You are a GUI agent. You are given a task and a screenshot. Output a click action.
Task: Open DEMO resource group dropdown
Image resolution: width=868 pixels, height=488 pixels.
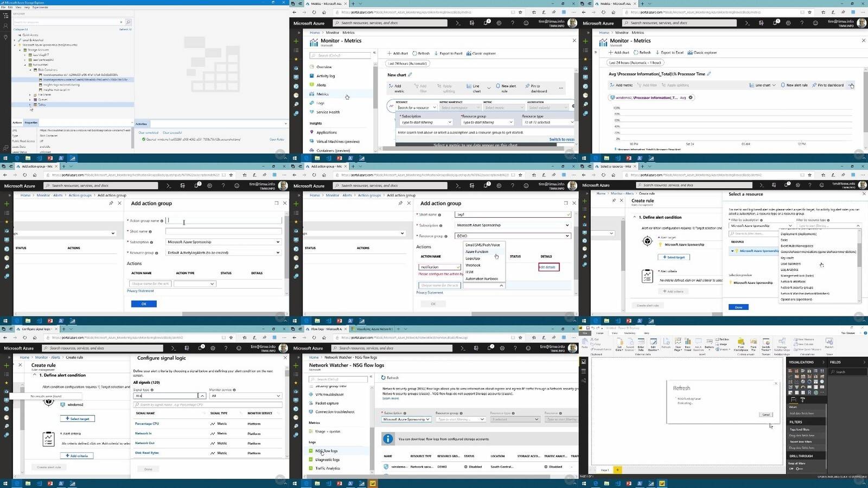[513, 236]
